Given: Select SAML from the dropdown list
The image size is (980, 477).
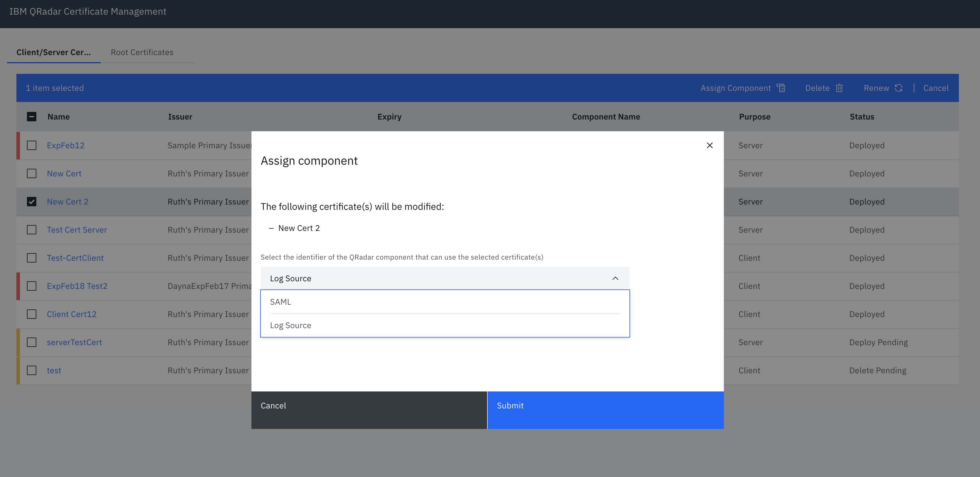Looking at the screenshot, I should 280,302.
